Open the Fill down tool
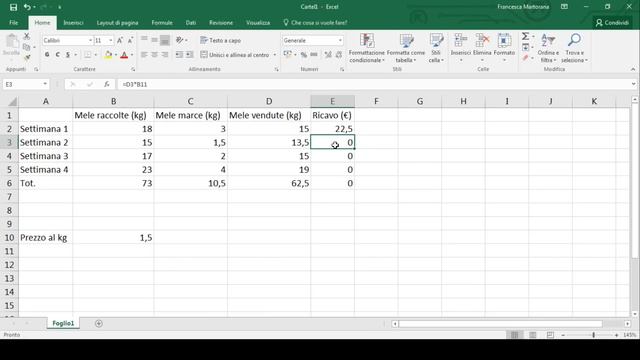 click(526, 47)
